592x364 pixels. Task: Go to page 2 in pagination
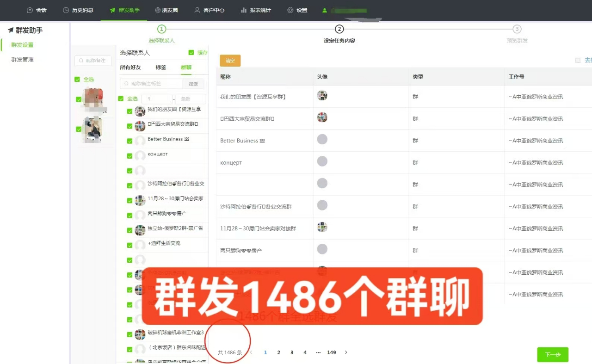[x=278, y=352]
